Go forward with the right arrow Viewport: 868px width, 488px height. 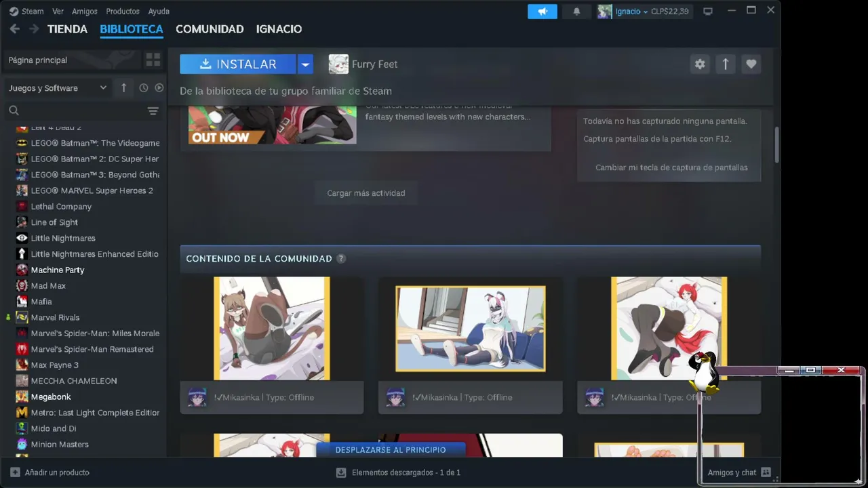click(33, 29)
